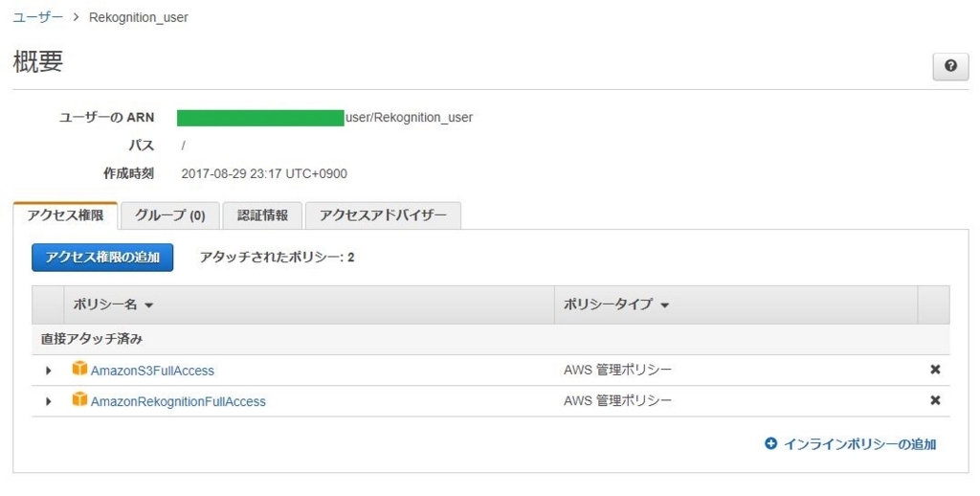This screenshot has width=980, height=496.
Task: Click the アクセス権限の追加 button
Action: 102,257
